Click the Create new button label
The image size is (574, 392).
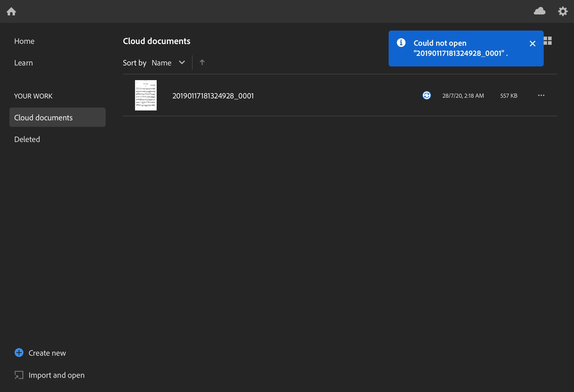(x=47, y=353)
